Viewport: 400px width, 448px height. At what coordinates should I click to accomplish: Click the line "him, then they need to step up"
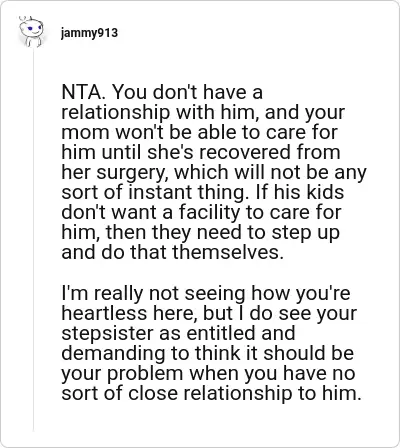(x=200, y=232)
